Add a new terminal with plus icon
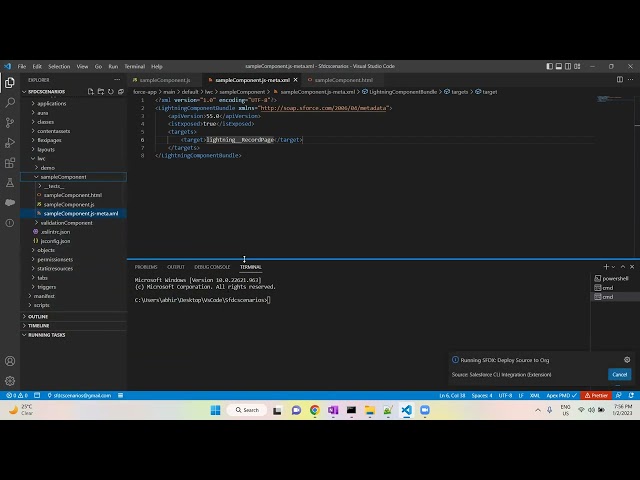Viewport: 640px width, 480px height. tap(606, 267)
